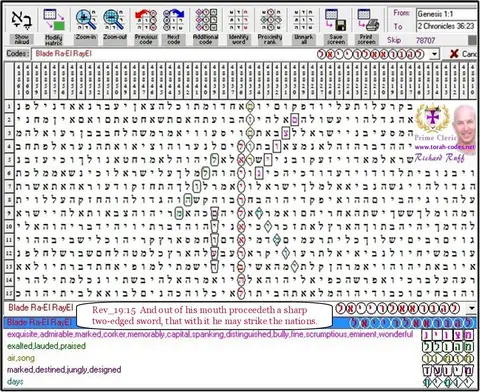
Task: Click the 'Identify word' label button
Action: coord(239,39)
